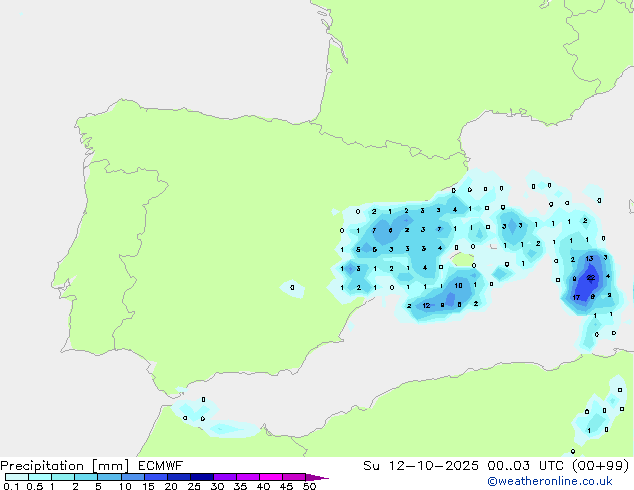Click the '40' legend scale label

263,486
